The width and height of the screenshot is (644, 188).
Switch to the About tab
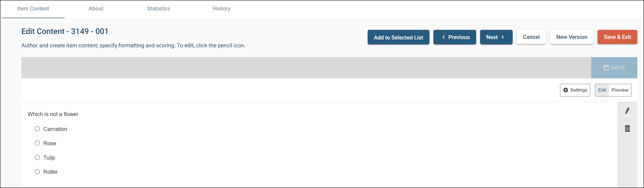pos(96,8)
